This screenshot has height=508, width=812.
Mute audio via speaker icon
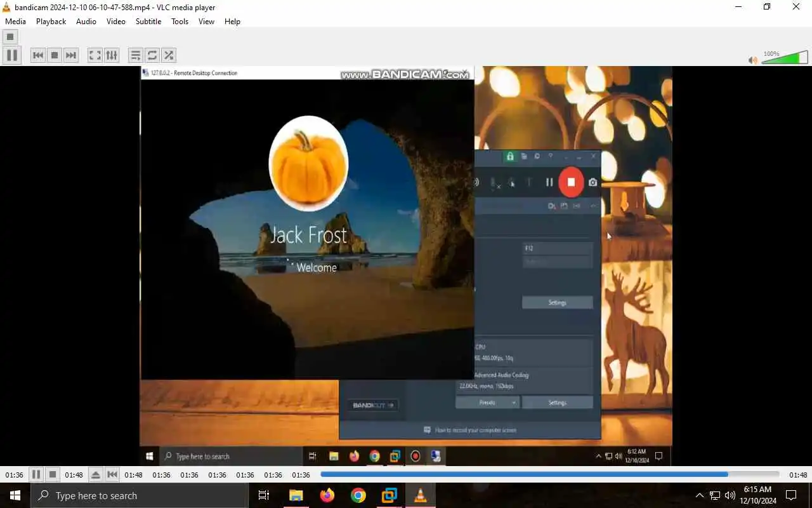point(753,60)
